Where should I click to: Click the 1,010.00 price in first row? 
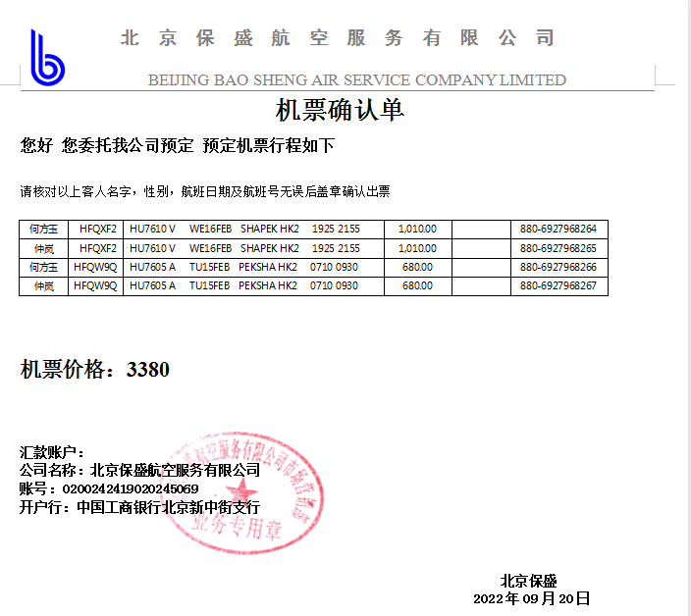click(417, 229)
